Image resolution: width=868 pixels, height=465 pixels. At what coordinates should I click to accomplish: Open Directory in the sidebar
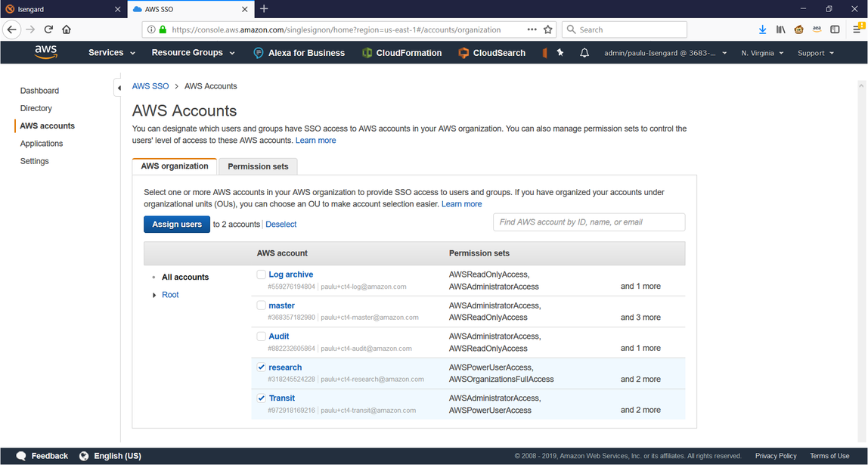coord(36,109)
